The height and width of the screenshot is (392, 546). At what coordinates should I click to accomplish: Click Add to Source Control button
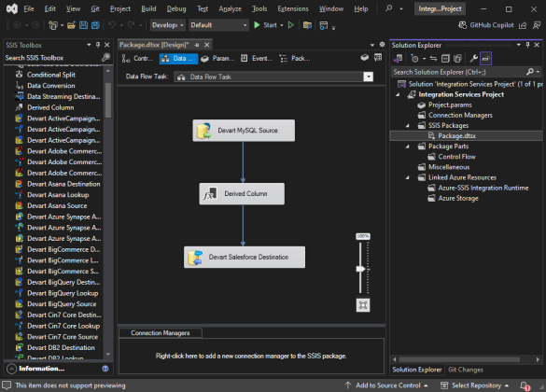pos(386,385)
